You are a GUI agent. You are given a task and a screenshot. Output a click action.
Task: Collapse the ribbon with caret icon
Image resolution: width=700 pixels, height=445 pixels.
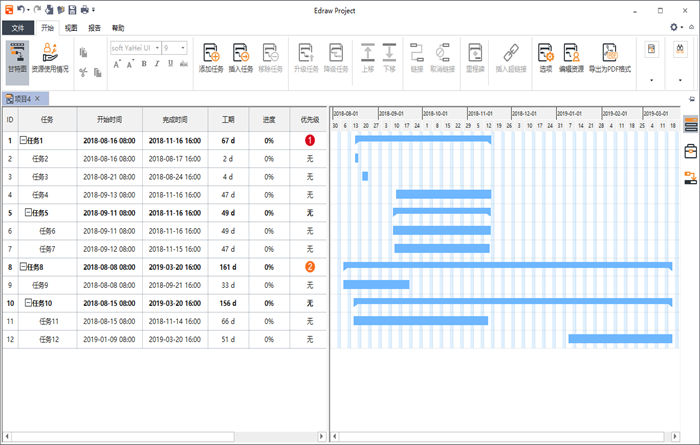click(x=692, y=27)
